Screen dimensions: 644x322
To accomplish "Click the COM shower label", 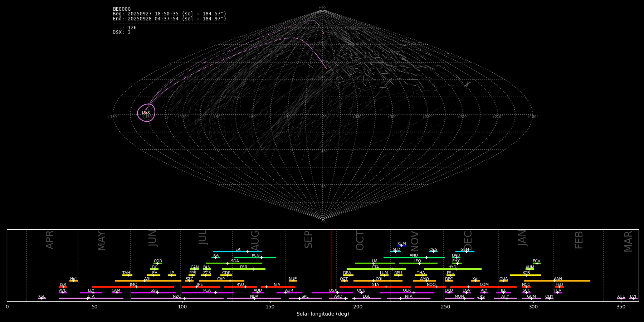I will [x=484, y=285].
